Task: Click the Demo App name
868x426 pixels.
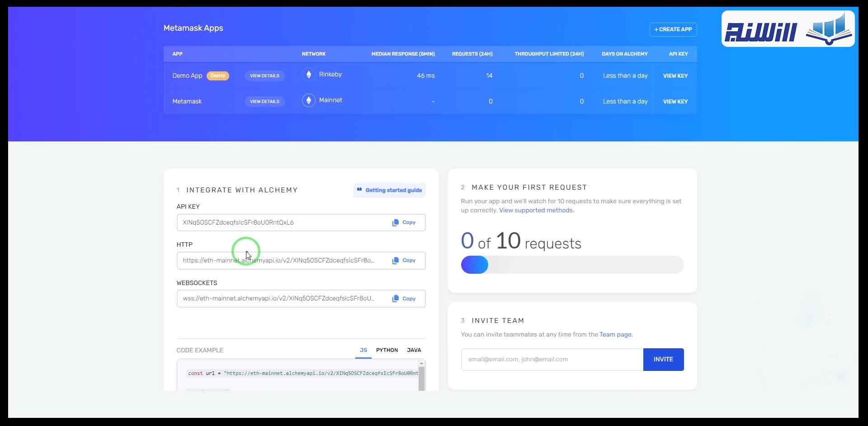Action: [187, 76]
